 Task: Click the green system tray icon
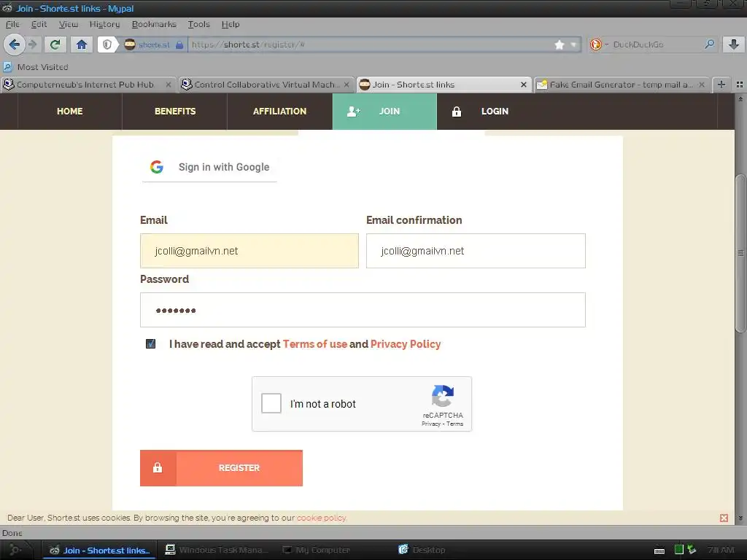point(679,550)
